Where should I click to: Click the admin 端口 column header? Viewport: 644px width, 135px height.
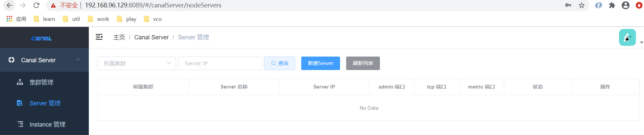392,87
